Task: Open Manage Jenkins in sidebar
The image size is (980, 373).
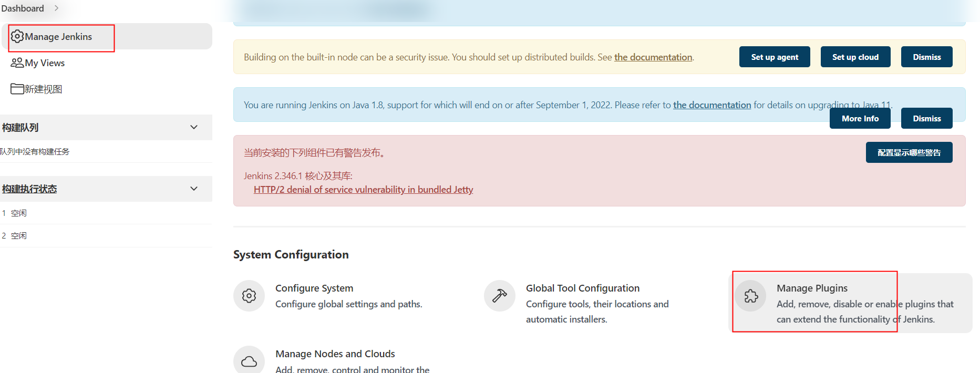Action: pos(107,36)
